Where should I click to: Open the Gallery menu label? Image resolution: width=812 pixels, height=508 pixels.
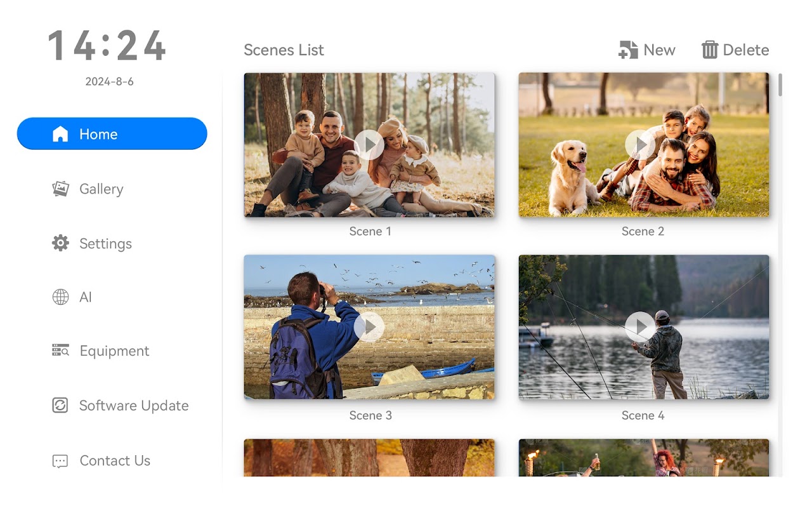[x=101, y=189]
